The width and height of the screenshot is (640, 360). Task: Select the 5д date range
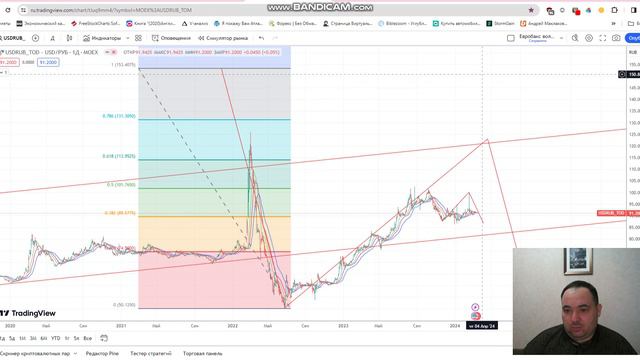[x=12, y=338]
